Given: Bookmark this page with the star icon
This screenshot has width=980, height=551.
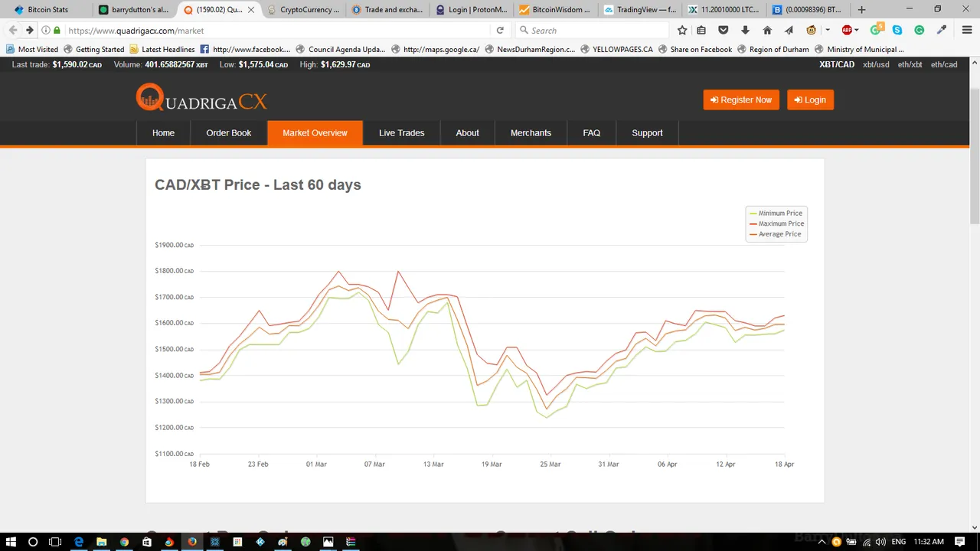Looking at the screenshot, I should [x=682, y=31].
